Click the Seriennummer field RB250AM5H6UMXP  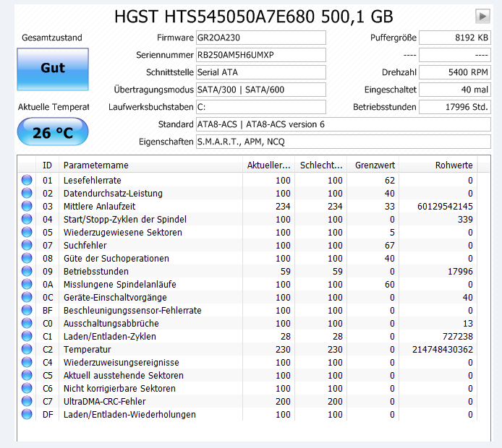coord(261,55)
